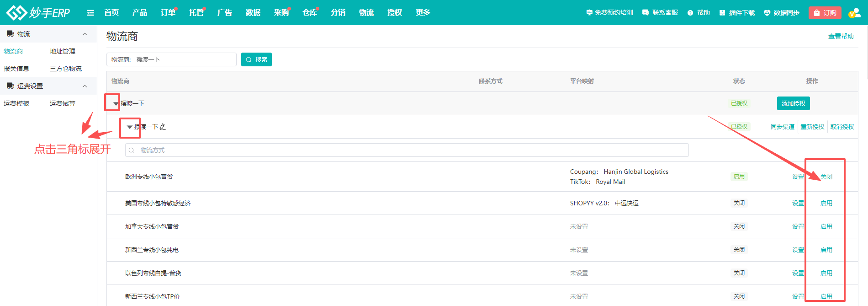Click the 妙手ERP logo

click(38, 12)
